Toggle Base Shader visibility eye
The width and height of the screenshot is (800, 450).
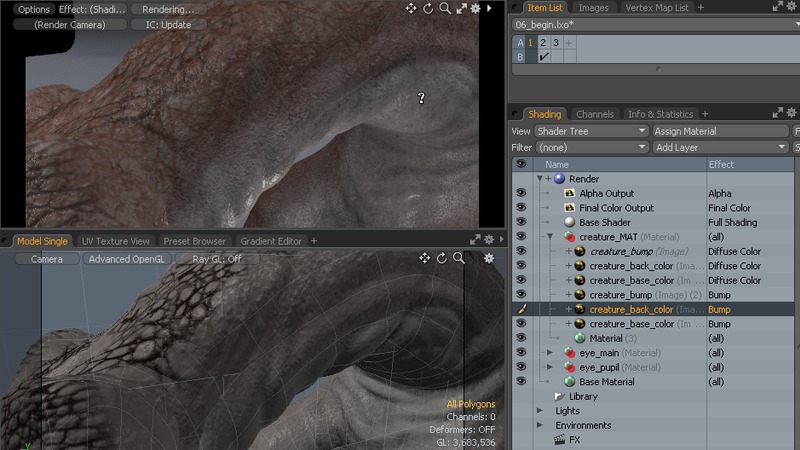tap(521, 222)
